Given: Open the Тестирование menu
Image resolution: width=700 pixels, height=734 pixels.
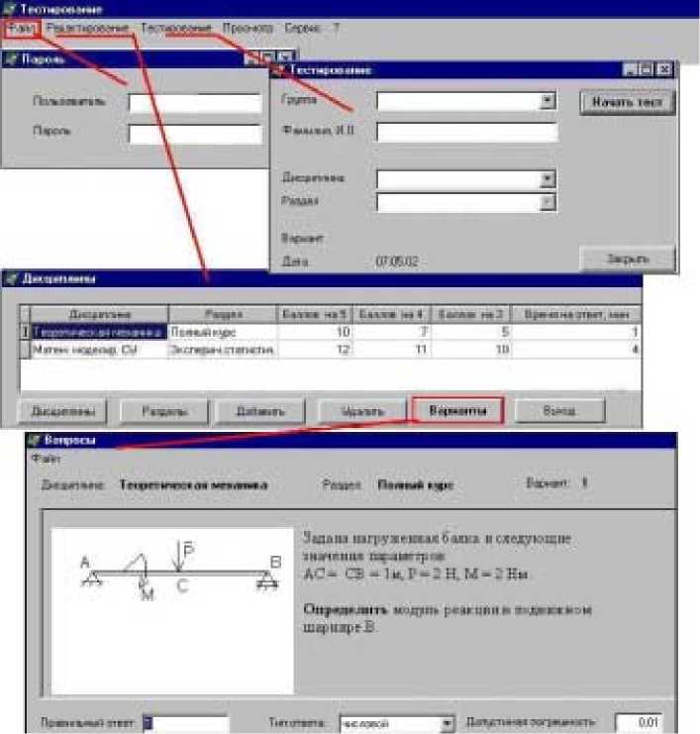Looking at the screenshot, I should tap(176, 29).
